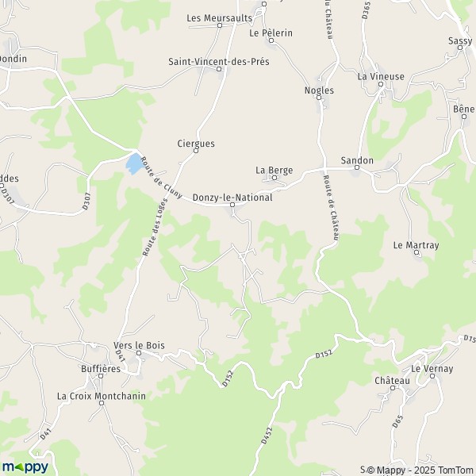Select the Les Meursaults marker
The height and width of the screenshot is (476, 476).
tap(220, 25)
